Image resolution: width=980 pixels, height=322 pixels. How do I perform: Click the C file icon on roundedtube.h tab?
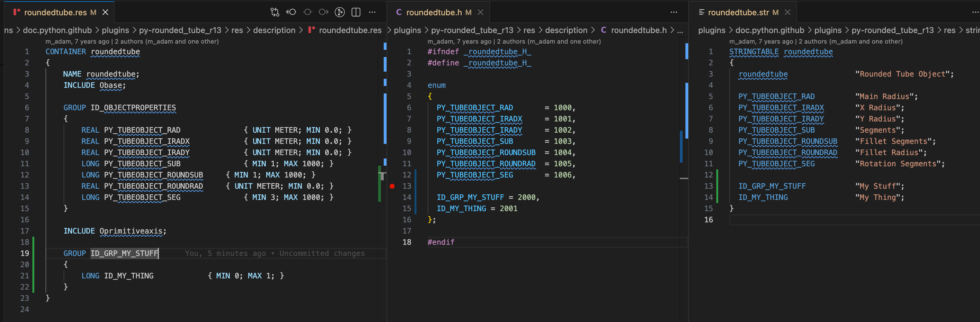pos(399,12)
